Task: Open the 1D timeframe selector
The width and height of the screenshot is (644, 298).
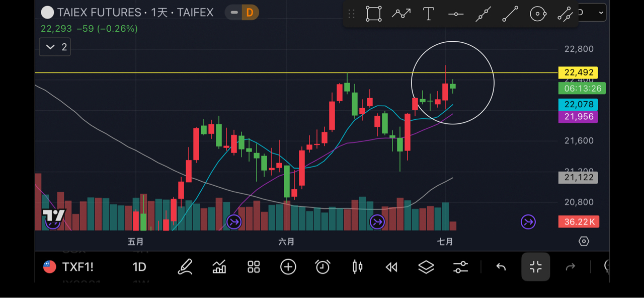Action: point(139,267)
